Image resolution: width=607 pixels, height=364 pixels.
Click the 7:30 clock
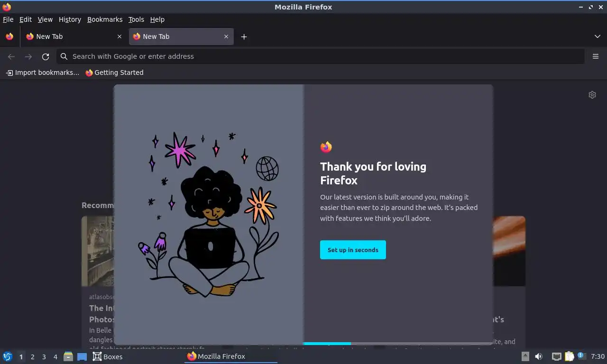pyautogui.click(x=598, y=356)
